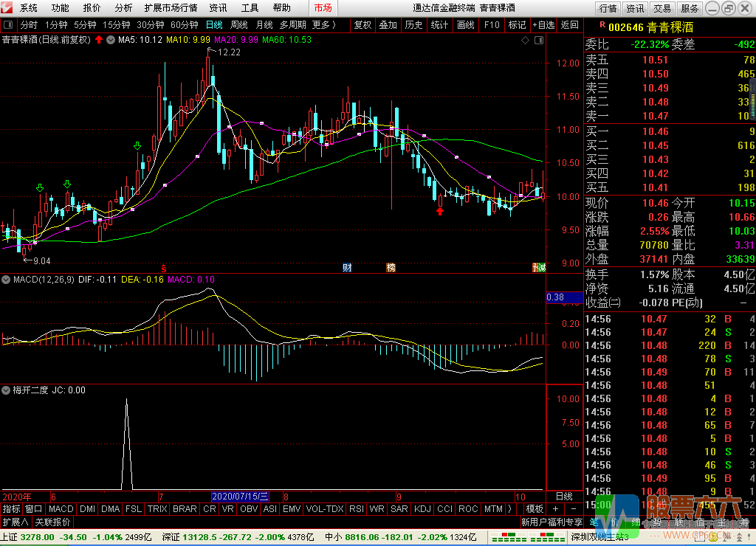The height and width of the screenshot is (546, 756).
Task: Click the 财 info marker on chart
Action: (x=347, y=267)
